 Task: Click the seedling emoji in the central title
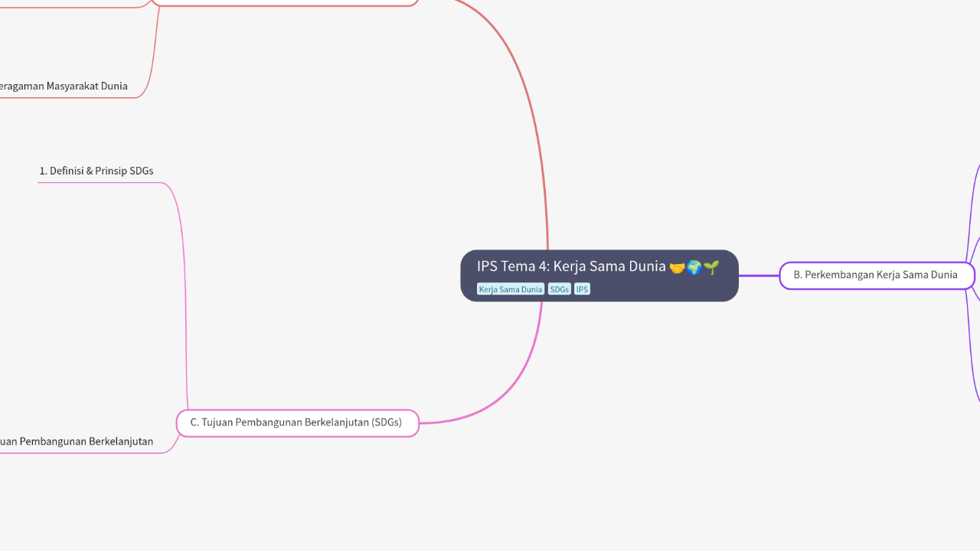point(712,268)
